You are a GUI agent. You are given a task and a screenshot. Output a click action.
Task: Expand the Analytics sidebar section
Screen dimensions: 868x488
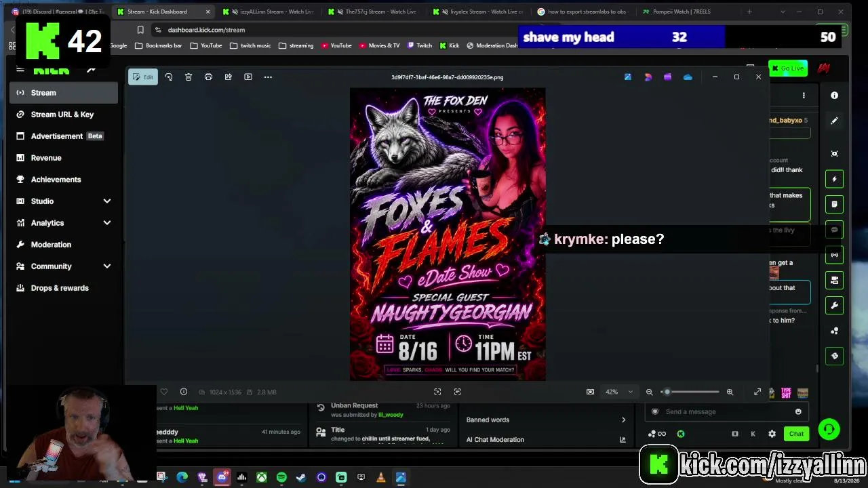pyautogui.click(x=64, y=223)
